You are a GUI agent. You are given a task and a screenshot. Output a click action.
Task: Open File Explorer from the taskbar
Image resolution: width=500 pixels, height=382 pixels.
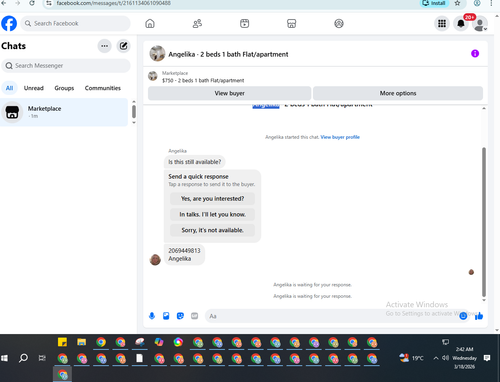click(82, 342)
